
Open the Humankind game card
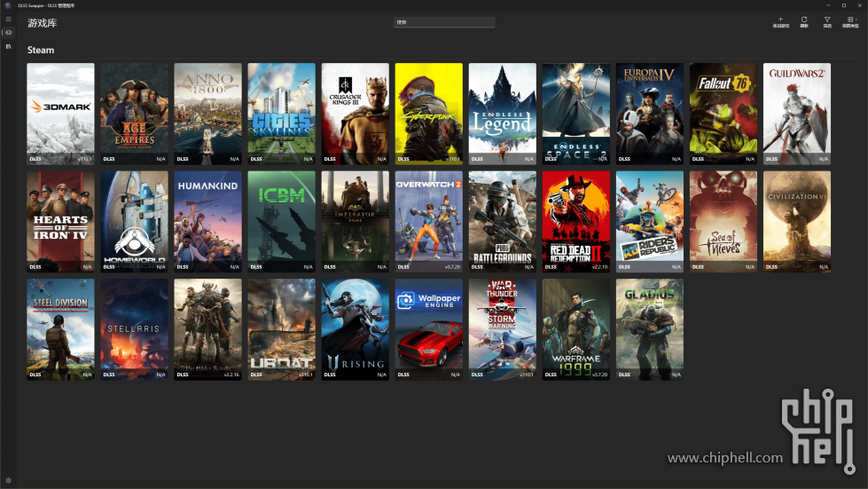[x=207, y=222]
